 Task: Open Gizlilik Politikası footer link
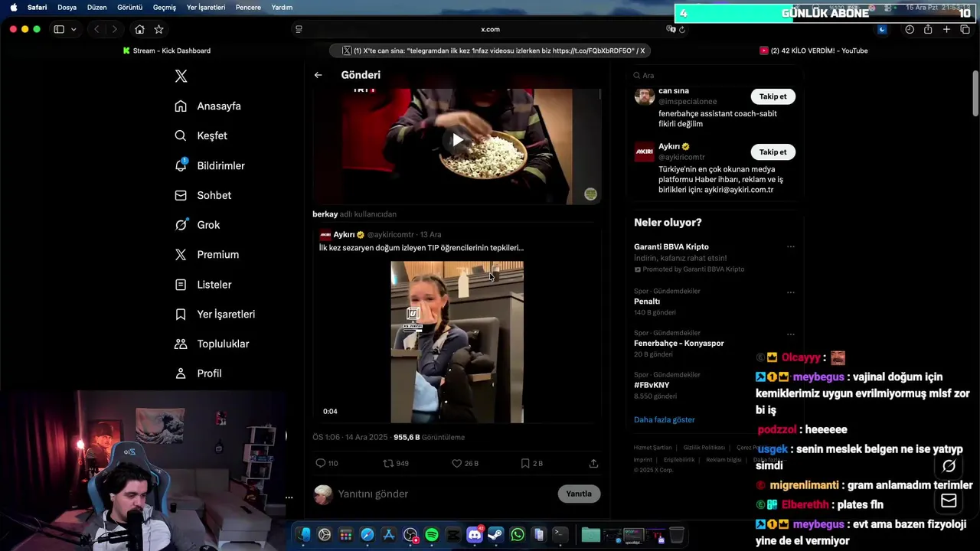pos(704,448)
